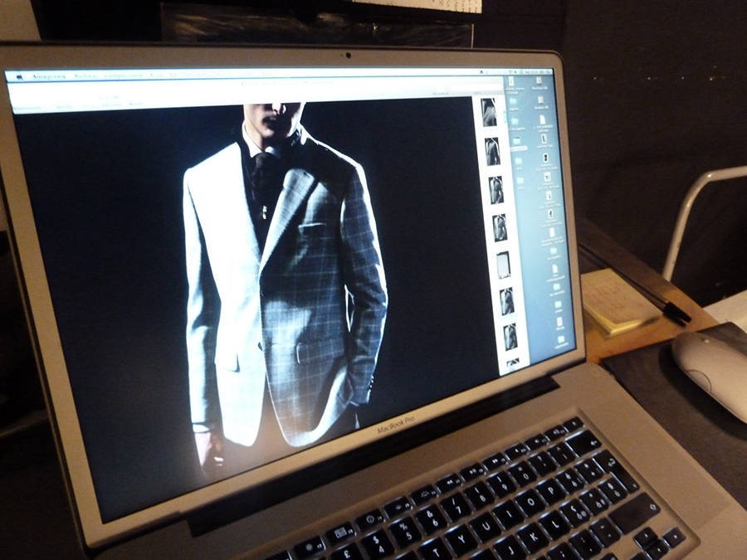Screen dimensions: 747x560
Task: Select the blank white thumbnail in the filmstrip
Action: 503,265
